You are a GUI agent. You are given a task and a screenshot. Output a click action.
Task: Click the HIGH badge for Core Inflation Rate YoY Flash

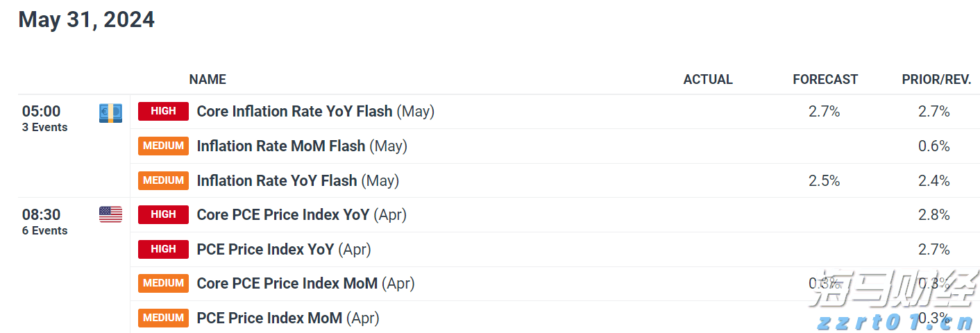pyautogui.click(x=163, y=111)
